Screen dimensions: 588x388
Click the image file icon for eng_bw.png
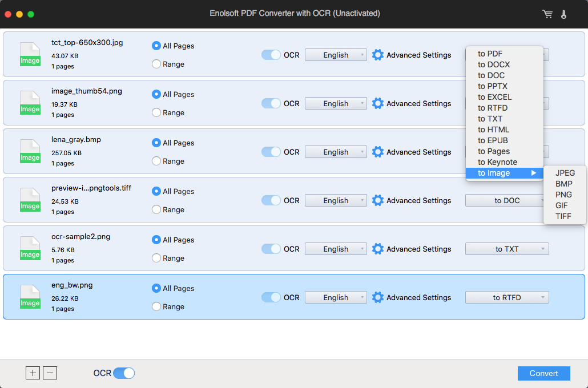(30, 297)
